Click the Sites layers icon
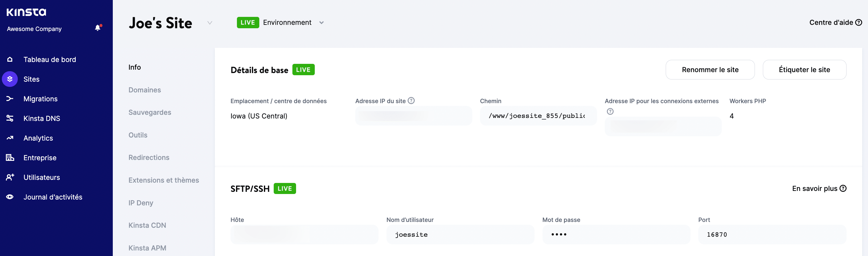 pos(10,79)
